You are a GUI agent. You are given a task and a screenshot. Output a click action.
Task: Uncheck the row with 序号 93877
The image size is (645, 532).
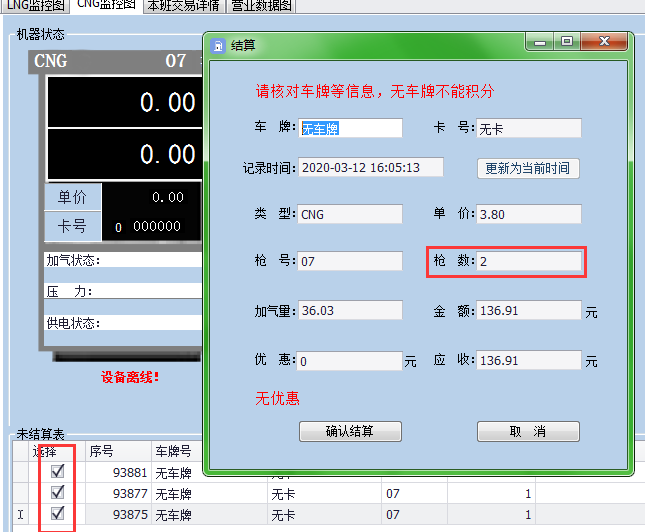(57, 492)
